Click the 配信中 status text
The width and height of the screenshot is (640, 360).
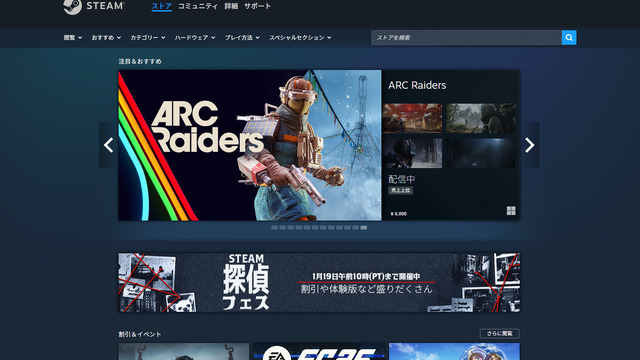pos(402,179)
